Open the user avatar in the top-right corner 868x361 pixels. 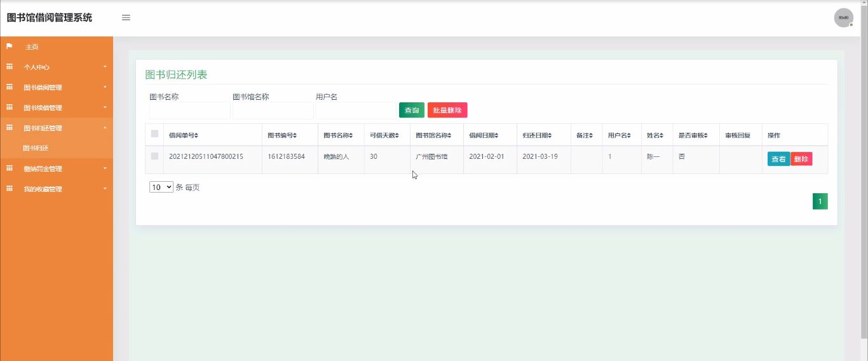coord(843,18)
